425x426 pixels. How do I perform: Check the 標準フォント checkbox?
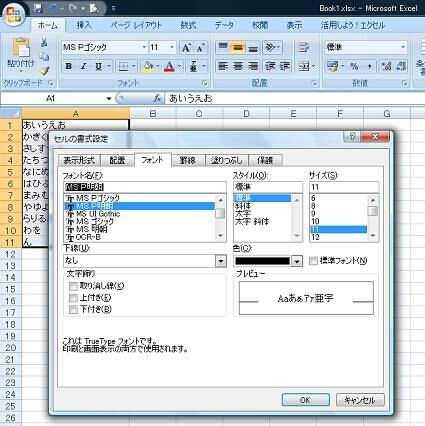(313, 261)
